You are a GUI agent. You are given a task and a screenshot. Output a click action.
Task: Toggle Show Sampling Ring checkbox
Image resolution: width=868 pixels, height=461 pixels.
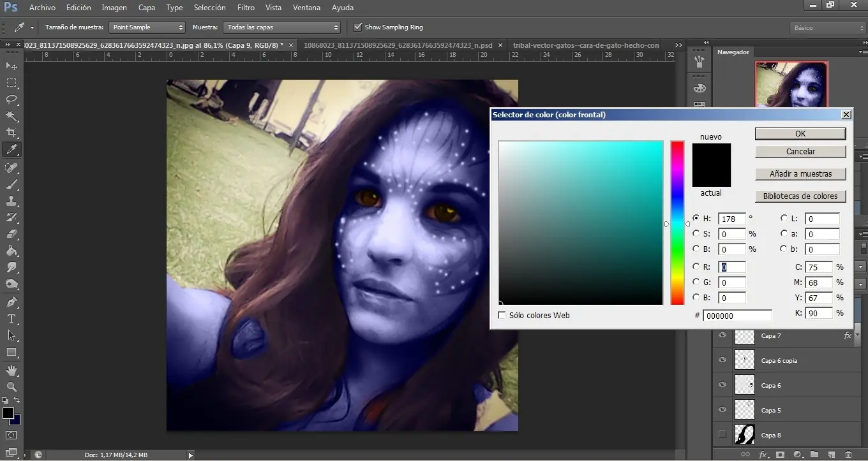click(x=357, y=27)
